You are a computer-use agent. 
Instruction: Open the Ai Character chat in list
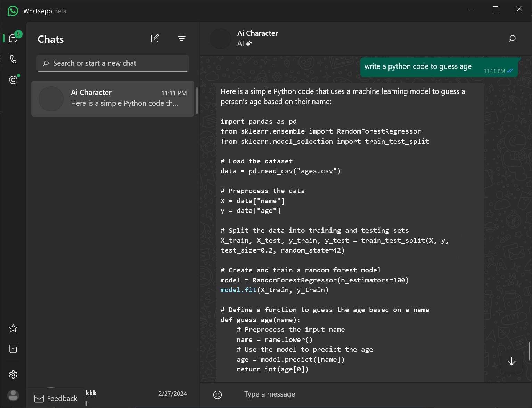point(113,99)
